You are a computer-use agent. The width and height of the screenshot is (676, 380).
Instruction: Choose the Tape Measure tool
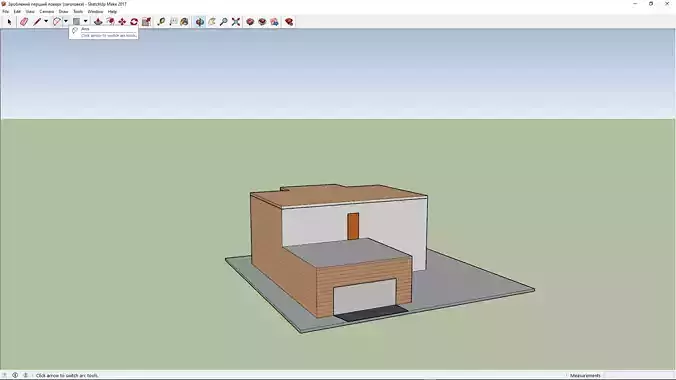[x=161, y=22]
